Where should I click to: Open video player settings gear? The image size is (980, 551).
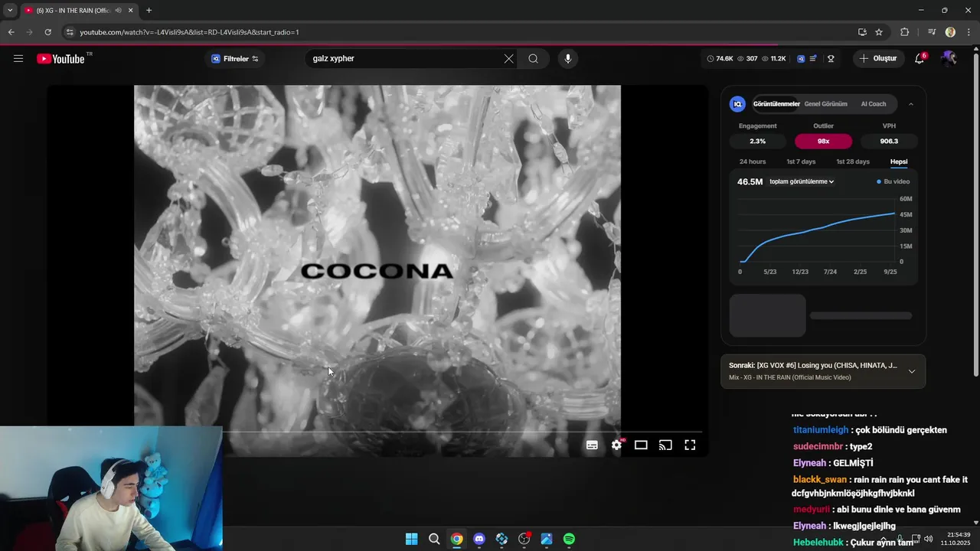coord(616,445)
